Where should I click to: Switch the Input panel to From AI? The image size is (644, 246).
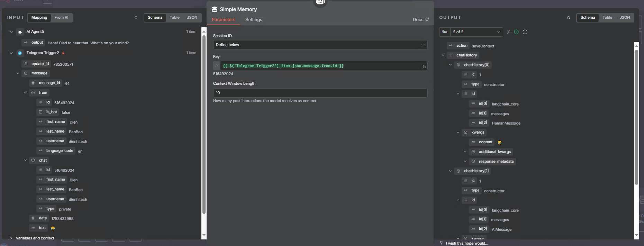61,18
